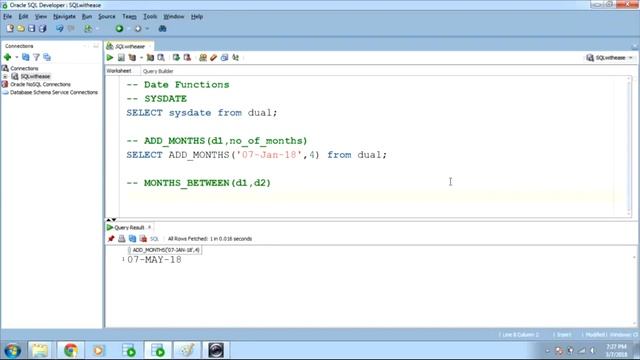Click the Unshared SQL Worksheet icon

(x=203, y=58)
